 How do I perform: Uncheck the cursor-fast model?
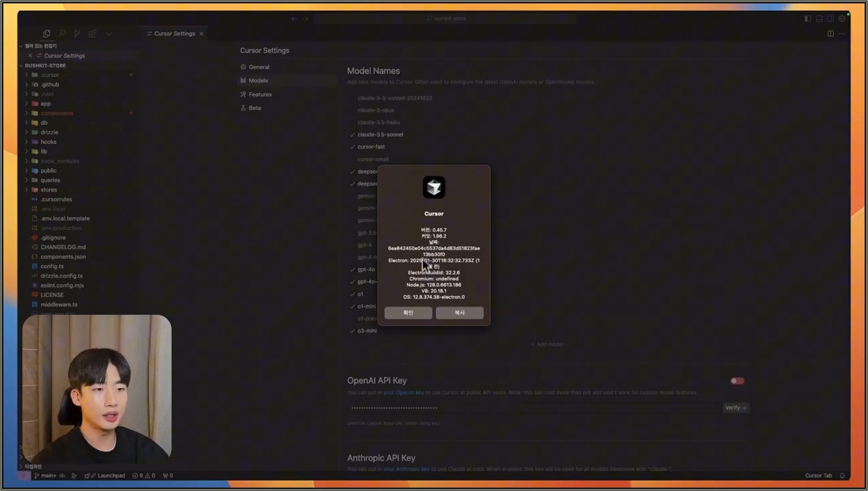(353, 147)
